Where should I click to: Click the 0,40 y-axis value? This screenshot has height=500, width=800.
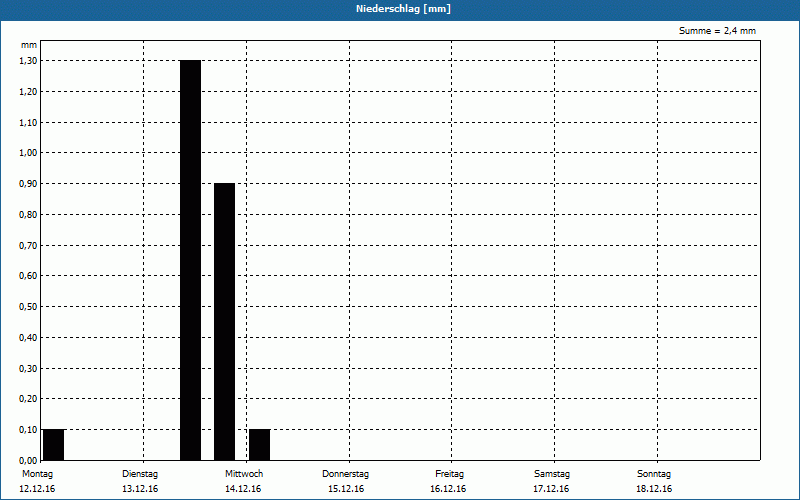pyautogui.click(x=28, y=338)
